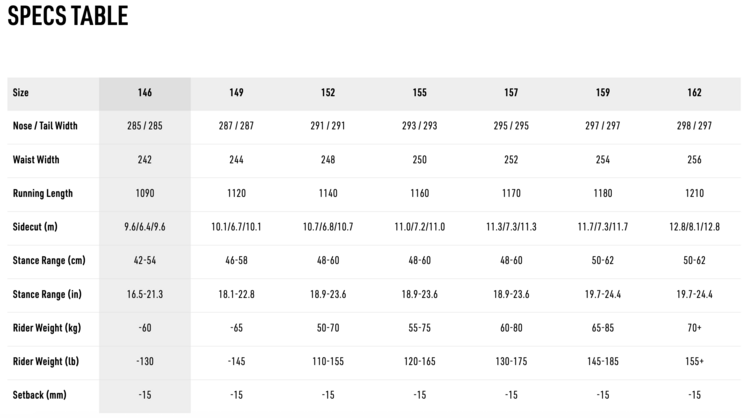Click the Stance Range (cm) label
750x418 pixels.
48,260
